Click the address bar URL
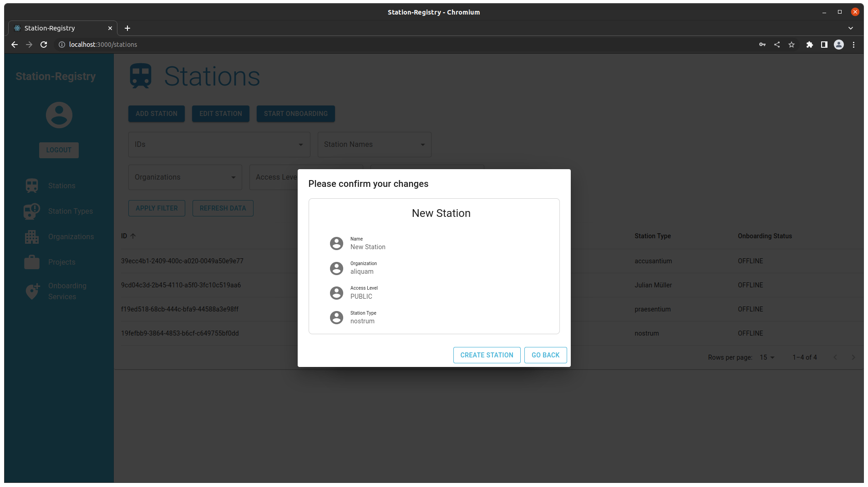Image resolution: width=868 pixels, height=487 pixels. pyautogui.click(x=103, y=45)
